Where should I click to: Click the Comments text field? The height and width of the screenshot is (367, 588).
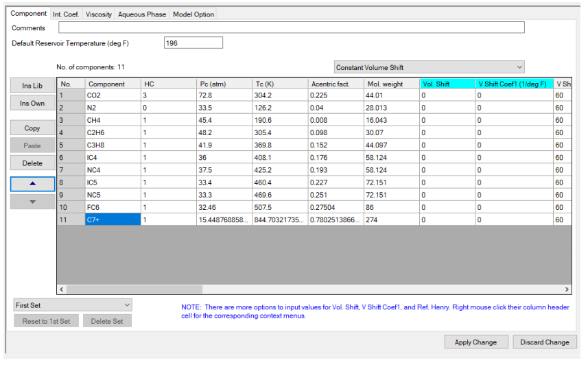(291, 28)
